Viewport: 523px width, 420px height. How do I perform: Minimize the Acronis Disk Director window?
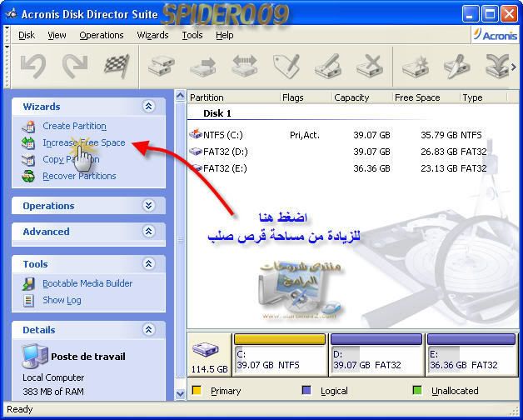(471, 15)
